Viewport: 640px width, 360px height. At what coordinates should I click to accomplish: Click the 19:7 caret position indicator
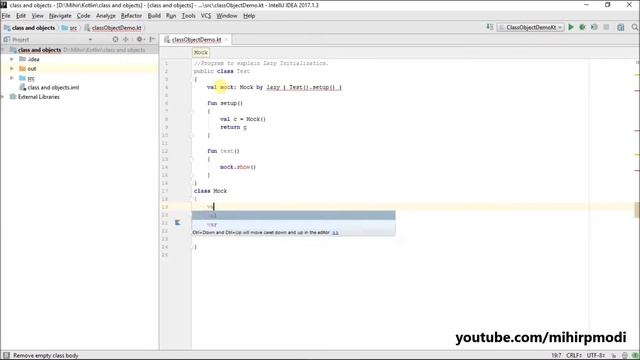(x=556, y=356)
